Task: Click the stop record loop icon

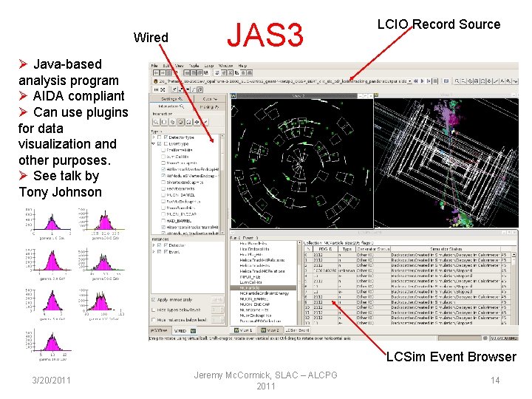Action: pos(435,81)
